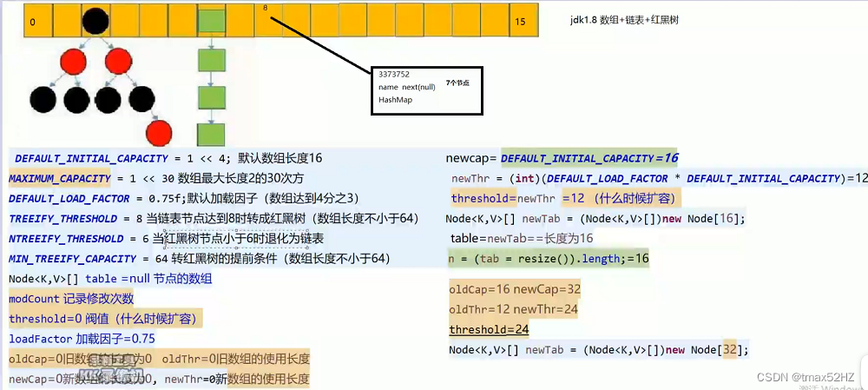
Task: Click the underlined 'threshold=24' text
Action: point(489,329)
